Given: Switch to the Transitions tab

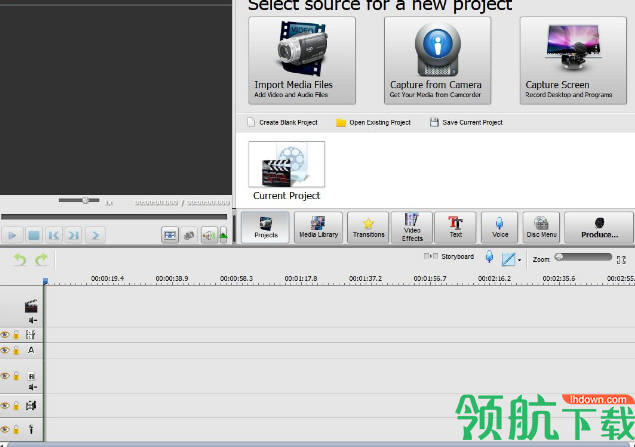Looking at the screenshot, I should [368, 228].
